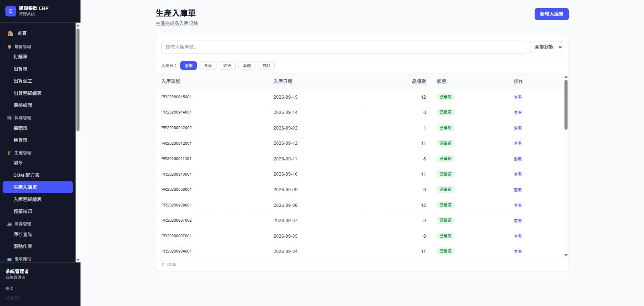This screenshot has width=644, height=306.
Task: Choose 自訂 date filter
Action: pos(266,66)
